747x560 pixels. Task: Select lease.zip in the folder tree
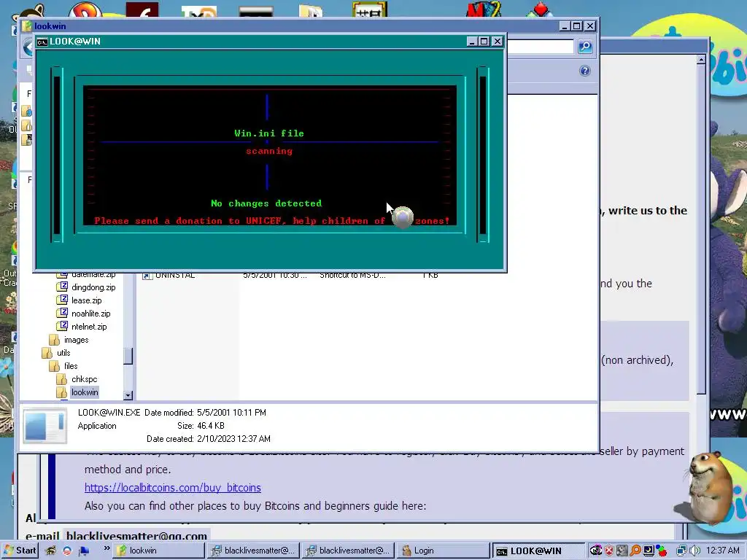pyautogui.click(x=79, y=300)
